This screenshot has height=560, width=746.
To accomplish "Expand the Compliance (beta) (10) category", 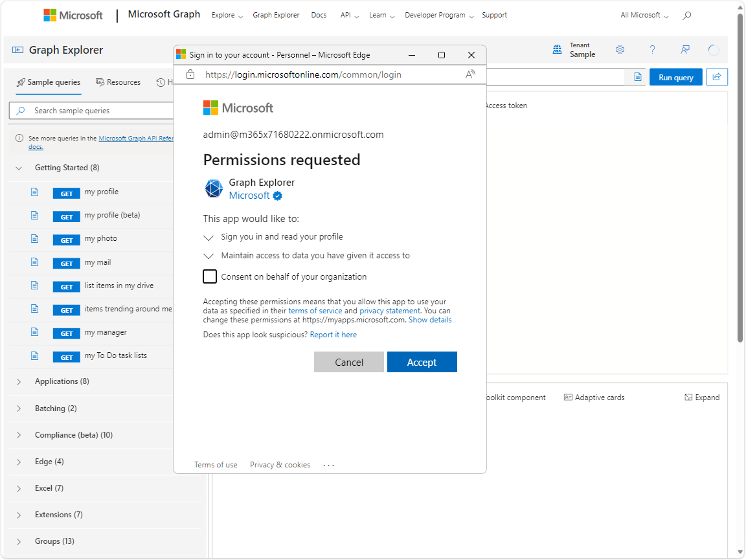I will [19, 435].
